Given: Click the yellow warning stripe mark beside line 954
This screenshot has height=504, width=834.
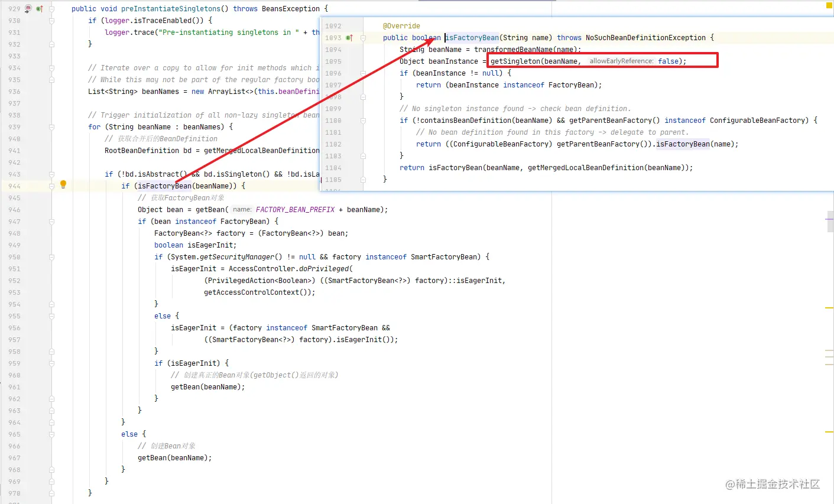Looking at the screenshot, I should pos(829,308).
